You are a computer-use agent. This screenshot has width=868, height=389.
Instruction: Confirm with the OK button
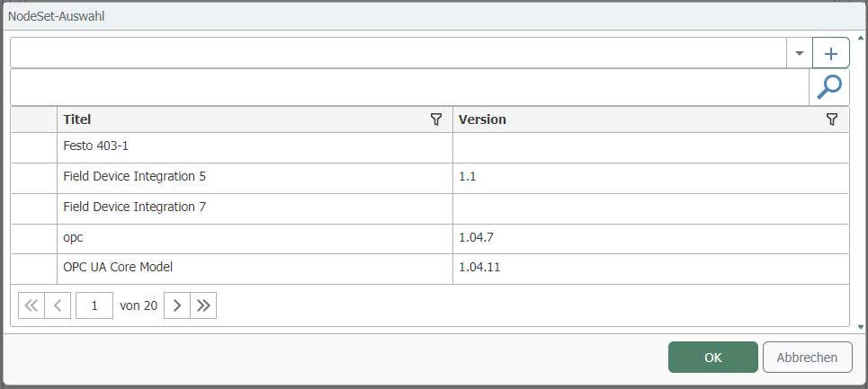coord(712,358)
